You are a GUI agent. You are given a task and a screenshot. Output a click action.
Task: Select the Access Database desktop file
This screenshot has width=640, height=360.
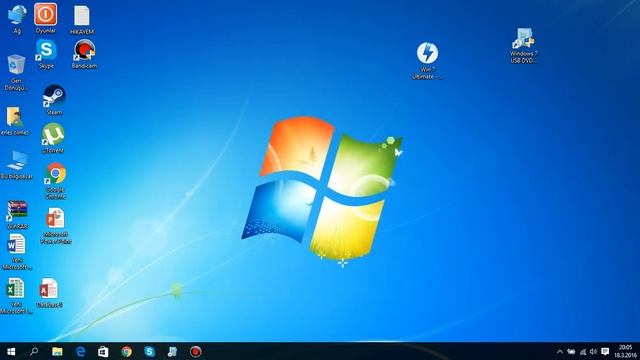click(49, 293)
